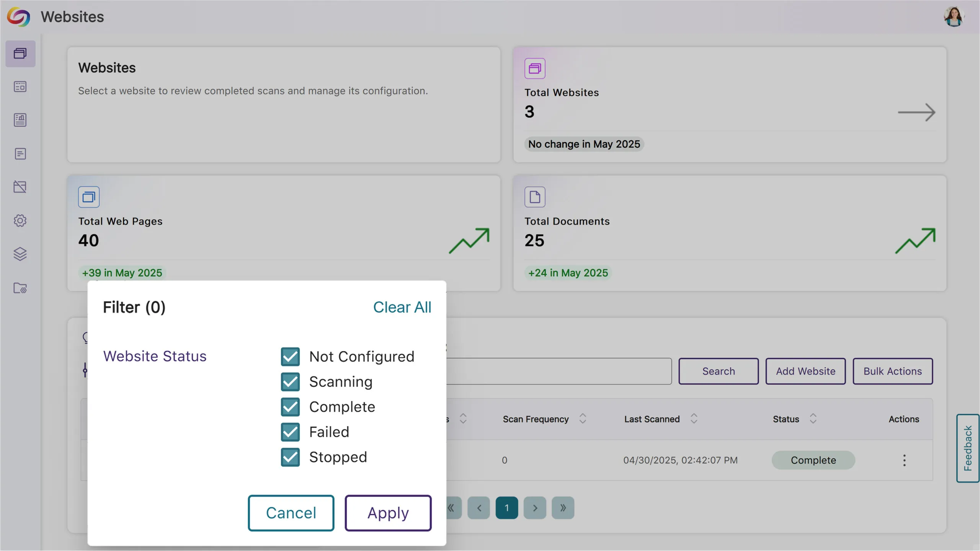
Task: Click the user profile avatar
Action: (x=953, y=17)
